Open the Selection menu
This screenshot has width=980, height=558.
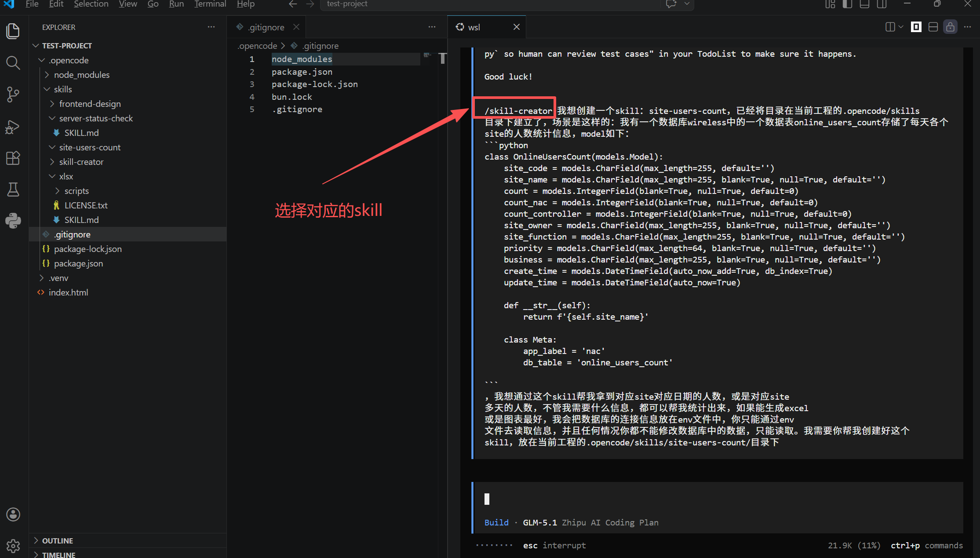coord(91,4)
